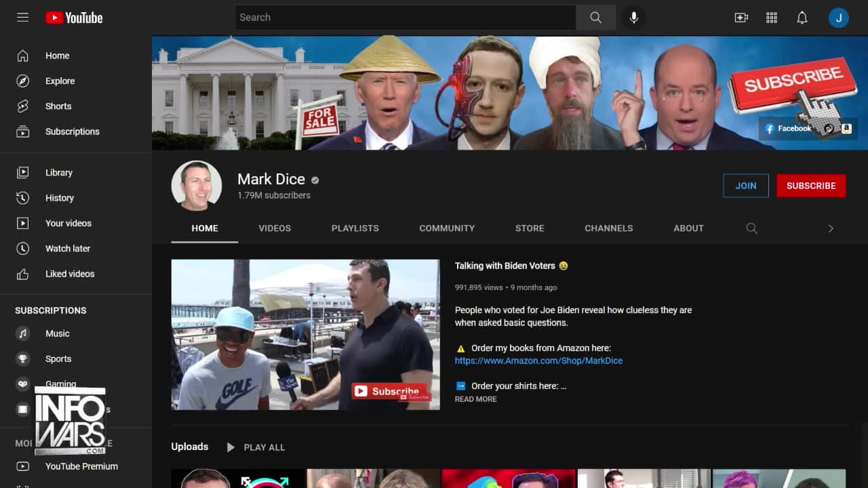Click the Shorts sidebar icon

click(x=23, y=106)
